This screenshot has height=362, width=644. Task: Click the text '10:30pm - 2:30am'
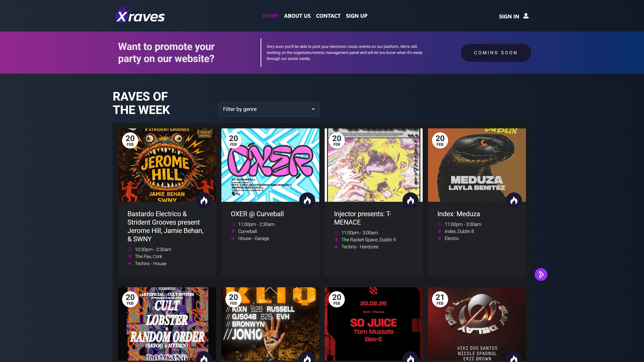(153, 249)
